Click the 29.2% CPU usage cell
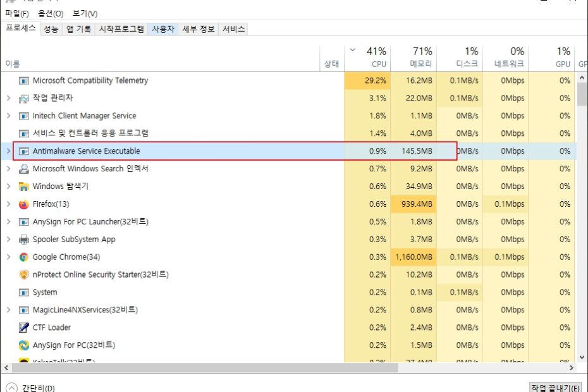588x392 pixels. (367, 81)
